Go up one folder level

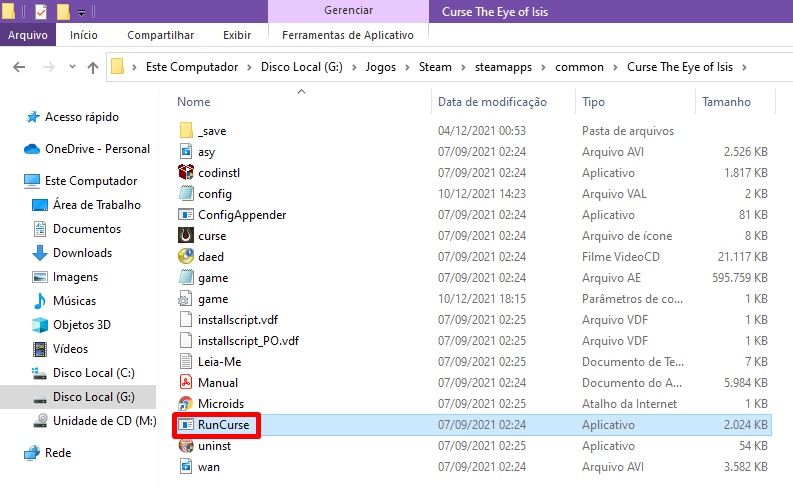(x=93, y=67)
